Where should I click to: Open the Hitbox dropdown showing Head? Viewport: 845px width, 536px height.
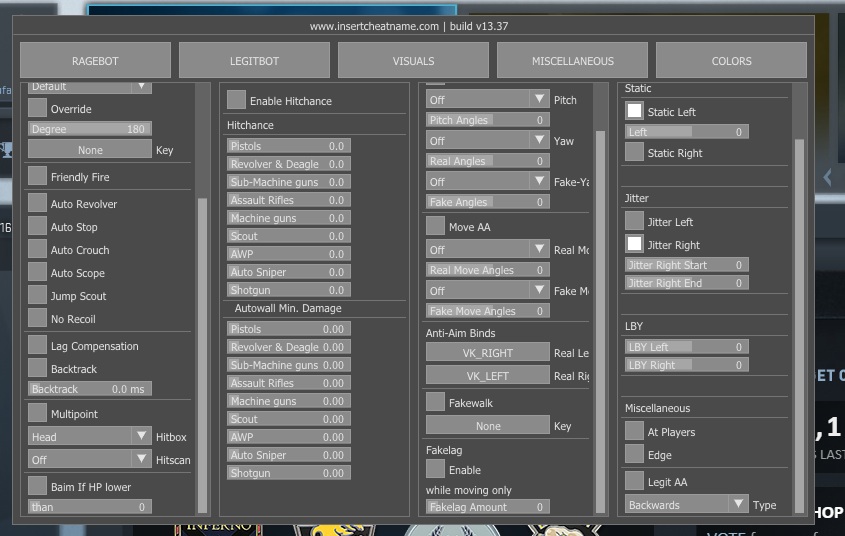89,437
